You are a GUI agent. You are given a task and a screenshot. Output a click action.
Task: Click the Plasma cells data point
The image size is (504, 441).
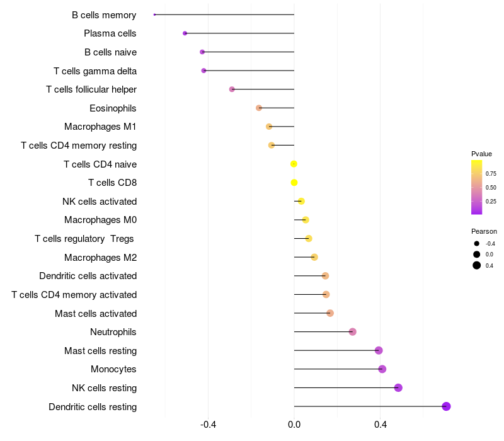185,33
